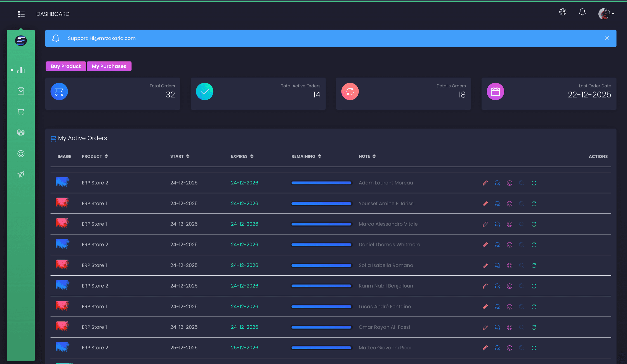Viewport: 627px width, 364px height.
Task: Click remaining progress bar for Adam Laurent Moreau
Action: click(x=322, y=183)
